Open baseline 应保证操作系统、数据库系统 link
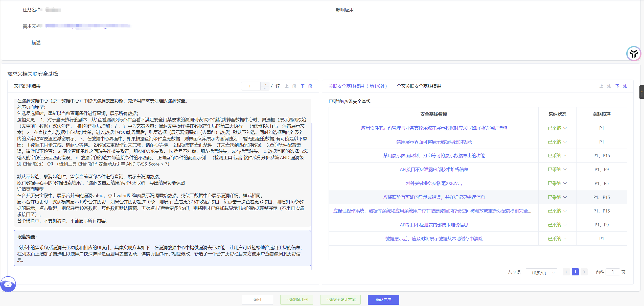Screen dimensions: 644x306 click(x=432, y=211)
